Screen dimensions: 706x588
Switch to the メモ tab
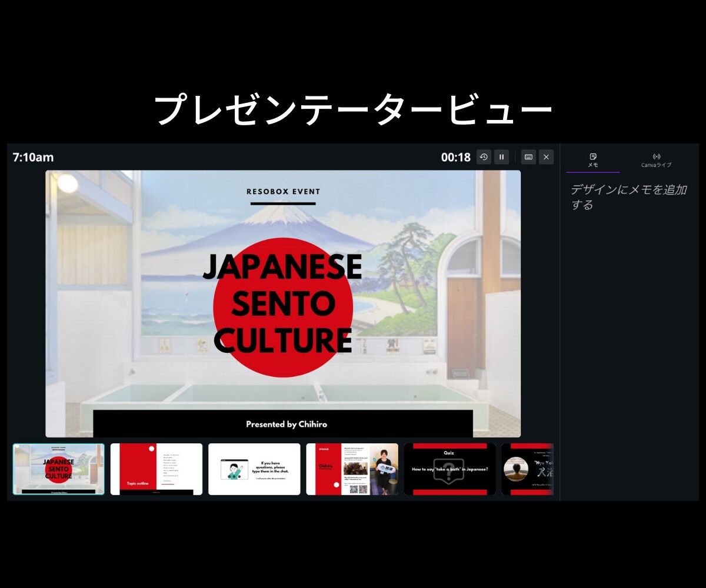[x=593, y=161]
